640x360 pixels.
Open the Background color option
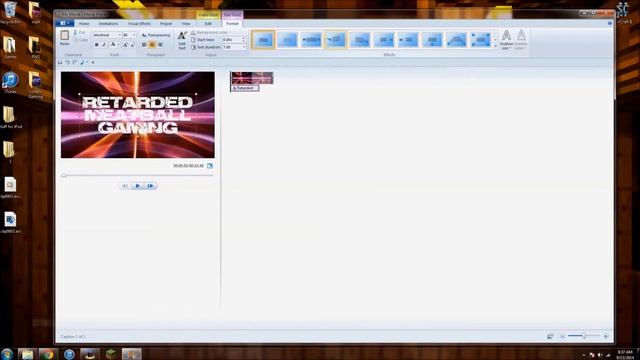pyautogui.click(x=211, y=32)
